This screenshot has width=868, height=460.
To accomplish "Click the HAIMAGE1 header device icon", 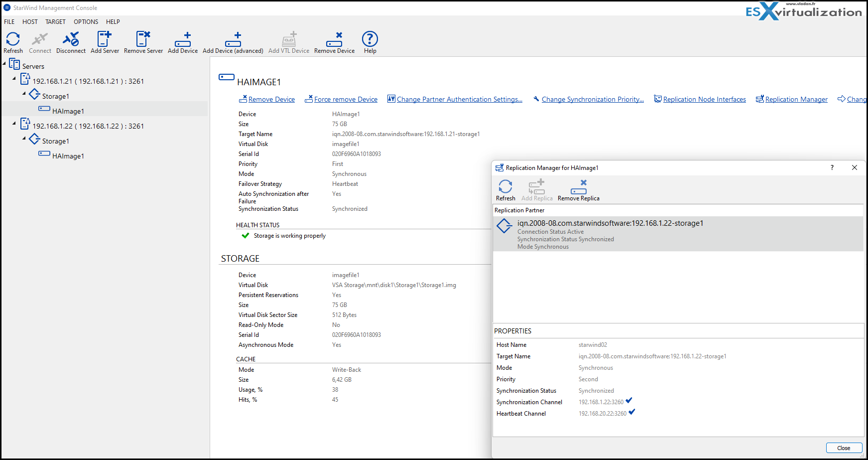I will 227,77.
